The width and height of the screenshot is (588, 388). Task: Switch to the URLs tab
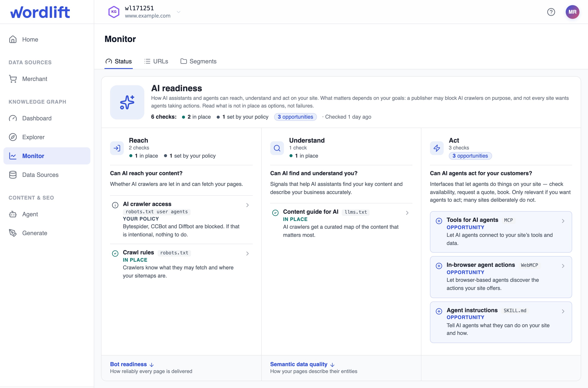click(x=156, y=61)
